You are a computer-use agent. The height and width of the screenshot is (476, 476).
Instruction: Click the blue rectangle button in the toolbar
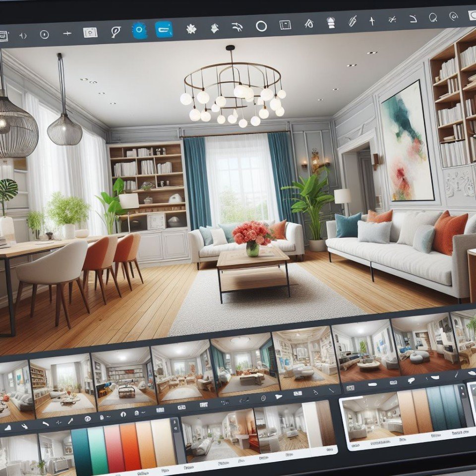pos(164,29)
